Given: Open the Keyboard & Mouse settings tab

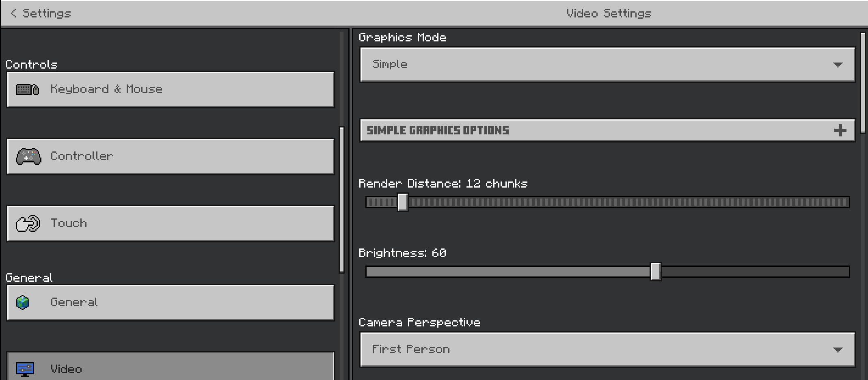Looking at the screenshot, I should click(x=171, y=89).
